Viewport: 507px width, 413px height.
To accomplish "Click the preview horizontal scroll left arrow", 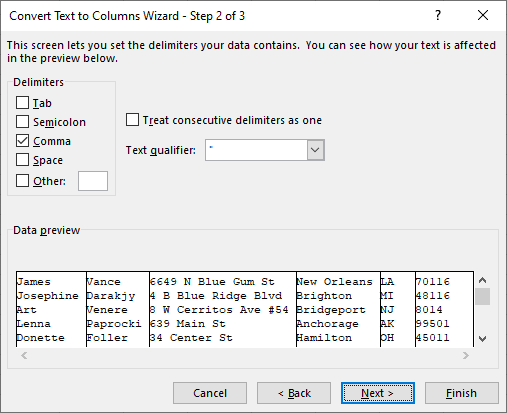I will 24,355.
